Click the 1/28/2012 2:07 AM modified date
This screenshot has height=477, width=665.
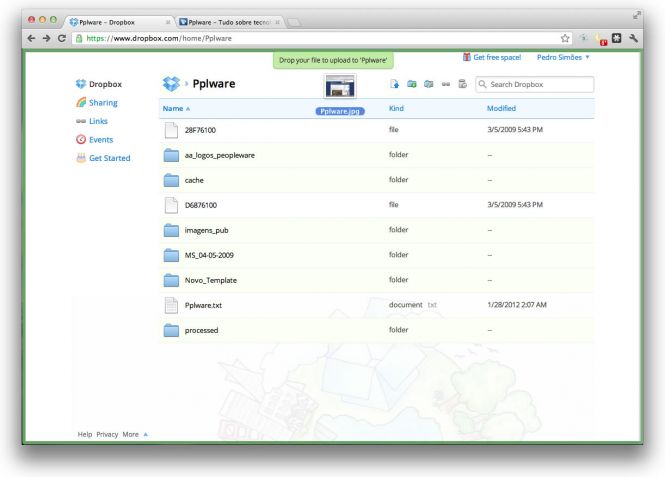tap(517, 305)
